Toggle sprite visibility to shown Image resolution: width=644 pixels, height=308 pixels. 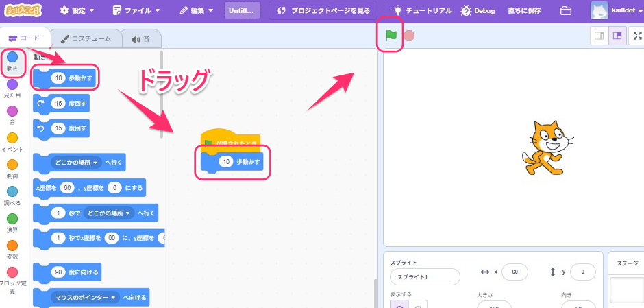click(399, 305)
